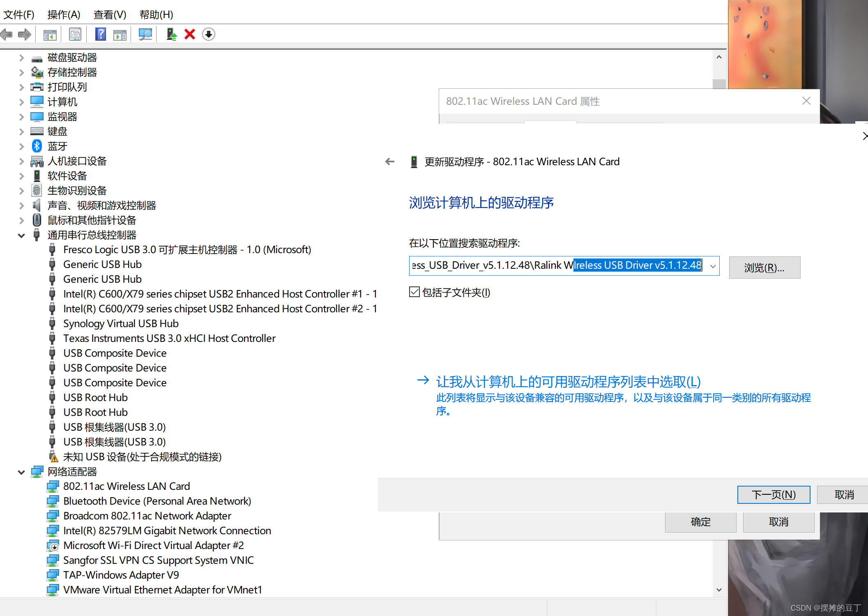The image size is (868, 616).
Task: Click the update driver green arrow icon
Action: click(x=171, y=34)
